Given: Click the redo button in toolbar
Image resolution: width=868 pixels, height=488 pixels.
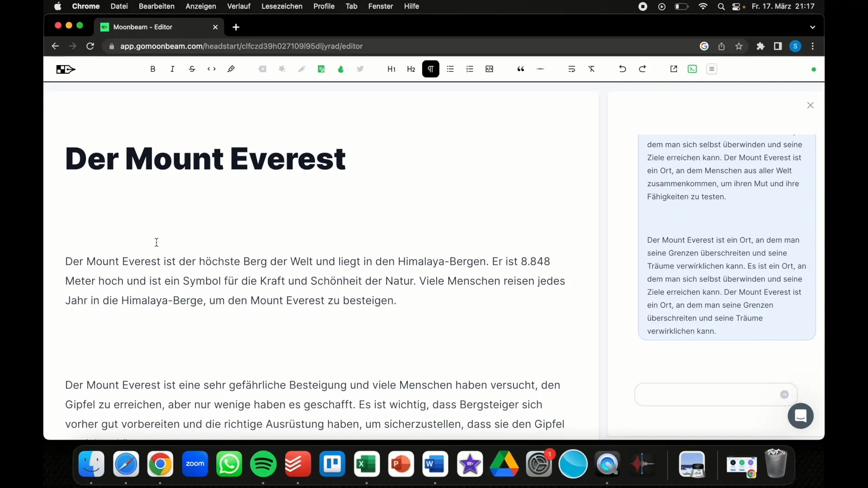Looking at the screenshot, I should (x=642, y=69).
